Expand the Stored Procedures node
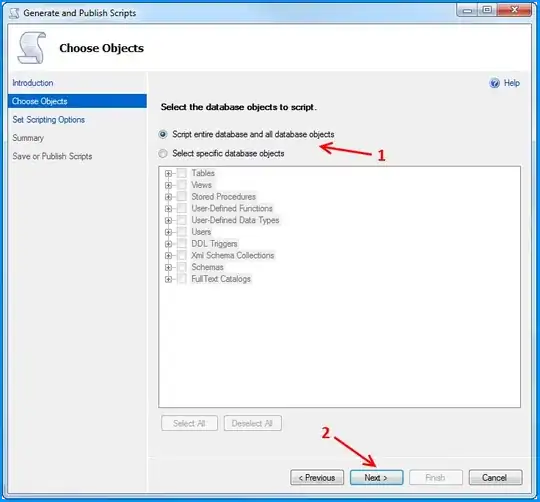Screen dimensions: 540x502 click(x=168, y=197)
